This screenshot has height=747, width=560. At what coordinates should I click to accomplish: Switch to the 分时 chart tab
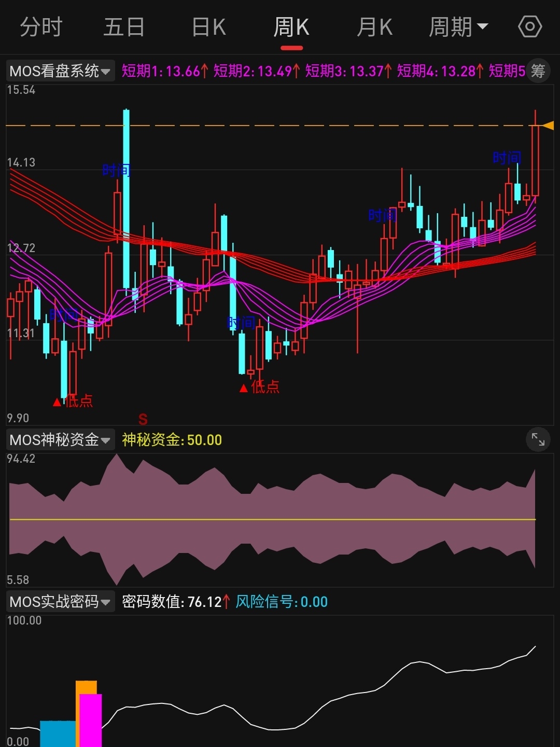coord(41,27)
